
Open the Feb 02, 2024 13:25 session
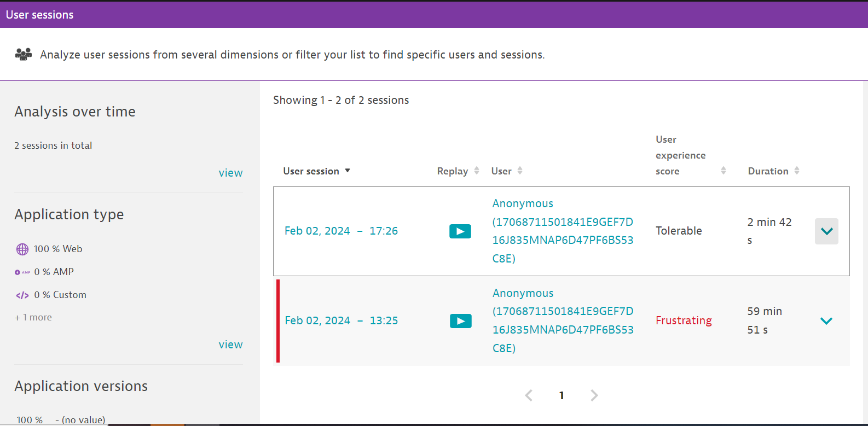341,320
